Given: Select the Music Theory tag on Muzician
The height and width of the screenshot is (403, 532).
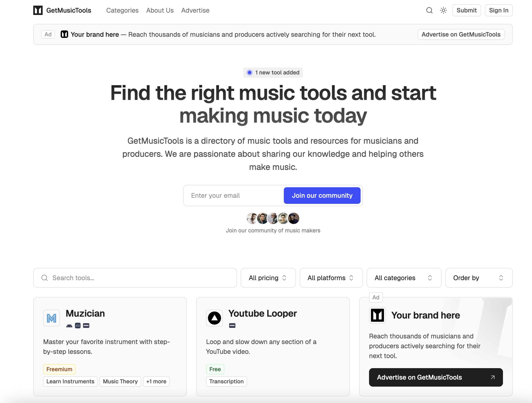Looking at the screenshot, I should (x=120, y=381).
